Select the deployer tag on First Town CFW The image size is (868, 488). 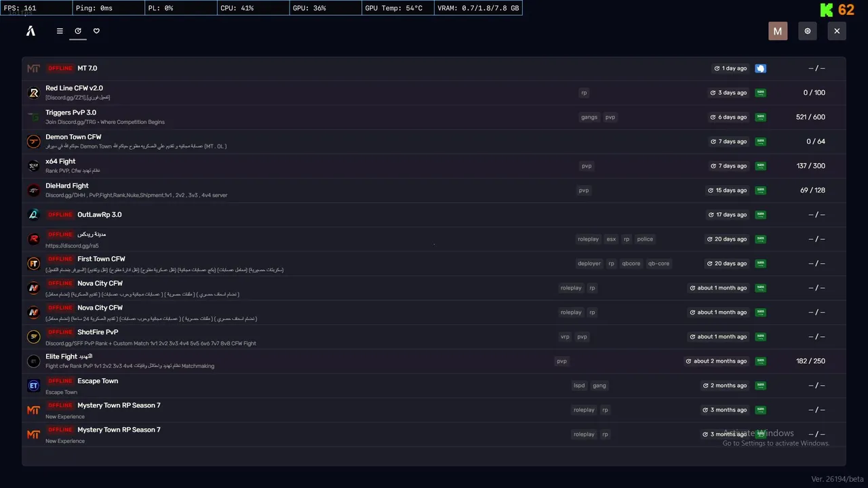pyautogui.click(x=589, y=264)
